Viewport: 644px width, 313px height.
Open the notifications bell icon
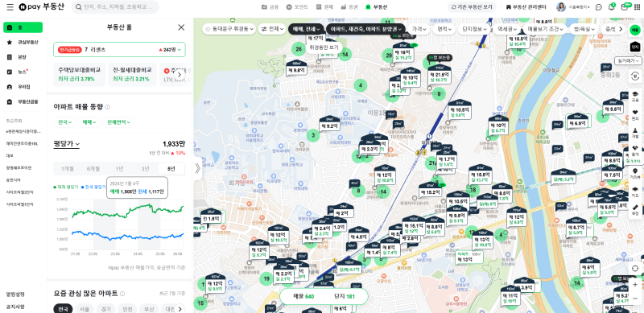pyautogui.click(x=611, y=7)
